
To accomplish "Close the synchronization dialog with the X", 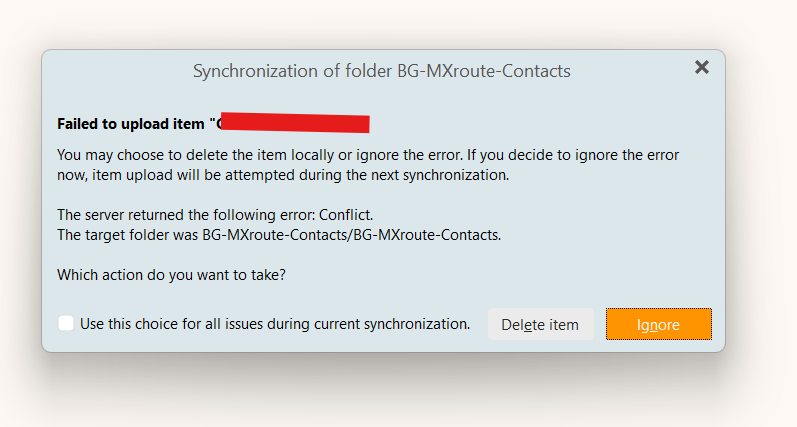I will pyautogui.click(x=702, y=67).
